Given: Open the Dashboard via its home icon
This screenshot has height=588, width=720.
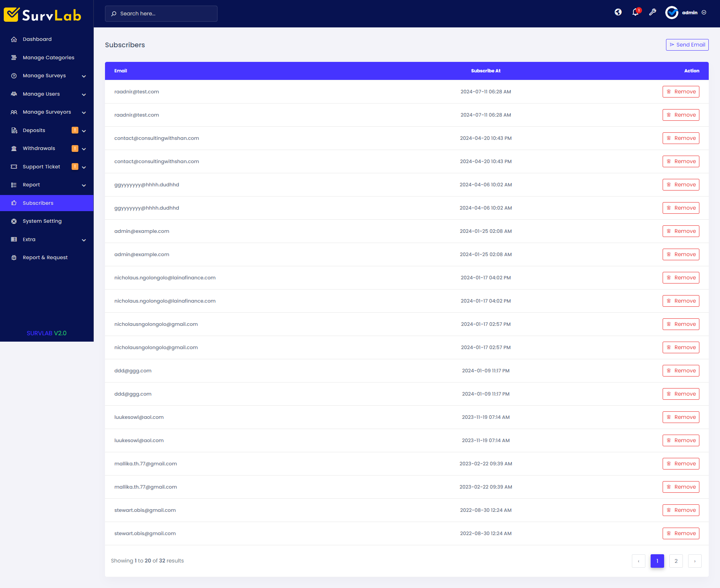Looking at the screenshot, I should point(14,39).
